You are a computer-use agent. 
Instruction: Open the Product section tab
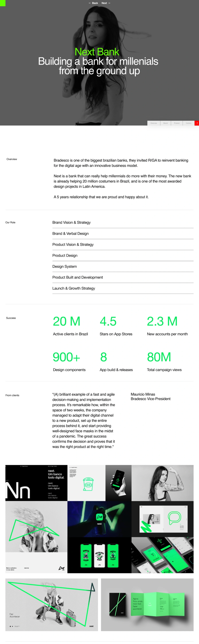point(177,123)
